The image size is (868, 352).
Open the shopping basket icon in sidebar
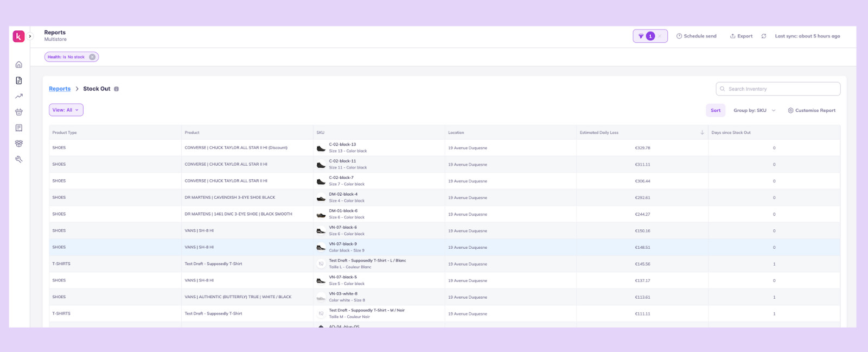pos(19,112)
